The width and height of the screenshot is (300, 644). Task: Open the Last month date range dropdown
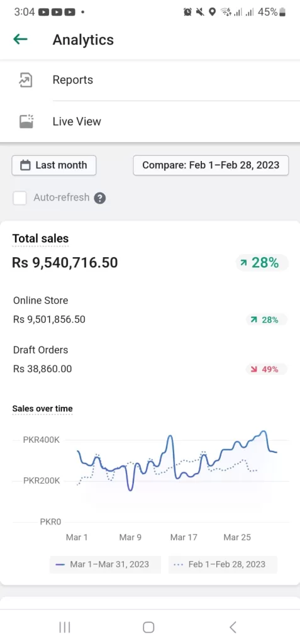click(x=54, y=165)
